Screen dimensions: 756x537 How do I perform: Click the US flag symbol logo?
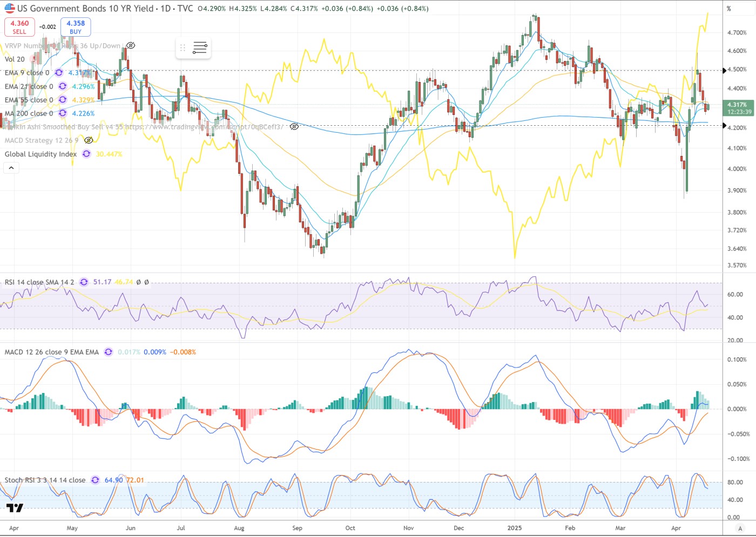pos(10,8)
